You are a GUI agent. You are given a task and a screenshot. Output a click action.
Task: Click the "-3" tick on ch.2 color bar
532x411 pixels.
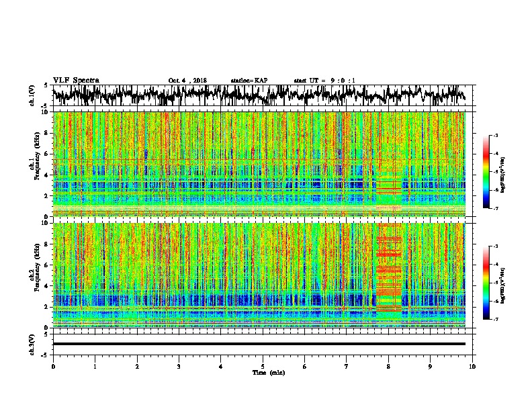point(496,246)
